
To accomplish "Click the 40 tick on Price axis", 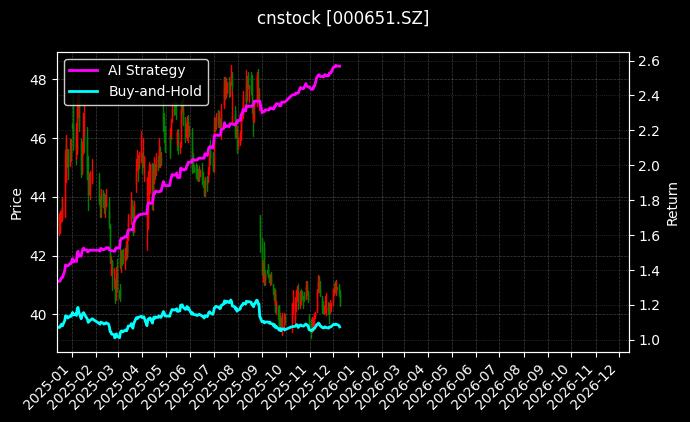I will (x=41, y=315).
